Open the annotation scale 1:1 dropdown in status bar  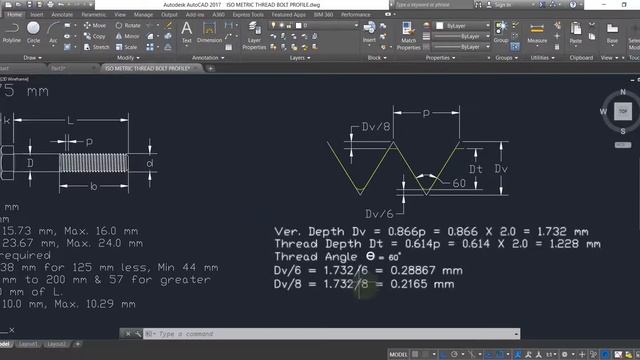click(551, 354)
